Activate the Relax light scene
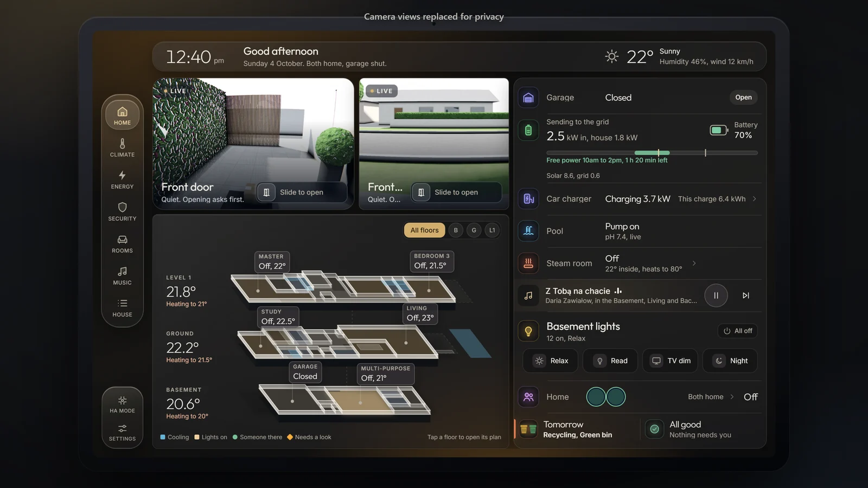This screenshot has width=868, height=488. click(551, 361)
